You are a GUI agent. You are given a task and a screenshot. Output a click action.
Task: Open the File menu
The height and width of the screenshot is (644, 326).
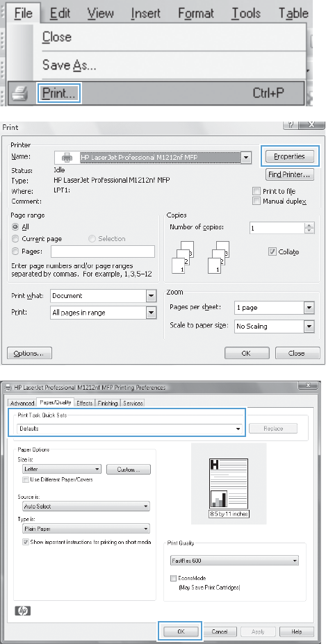(x=23, y=13)
